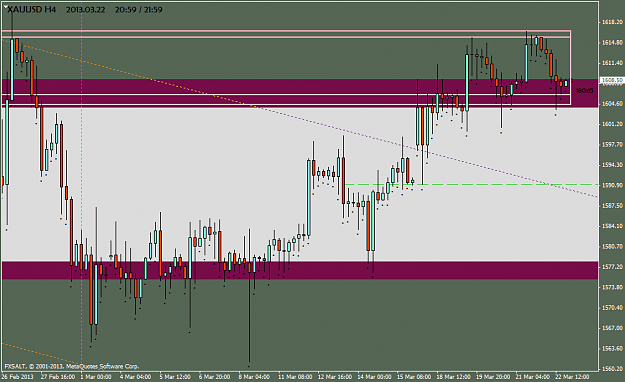Click the 1587.50 price axis label
Viewport: 625px width, 382px height.
click(x=612, y=205)
